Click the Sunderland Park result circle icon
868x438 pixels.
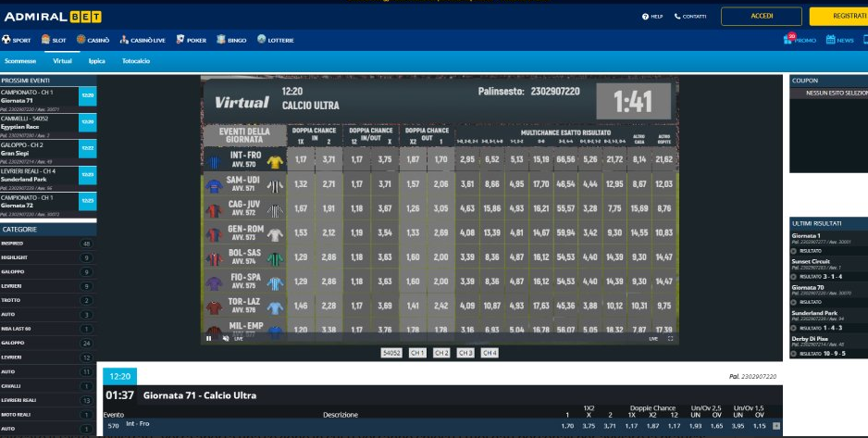[794, 328]
